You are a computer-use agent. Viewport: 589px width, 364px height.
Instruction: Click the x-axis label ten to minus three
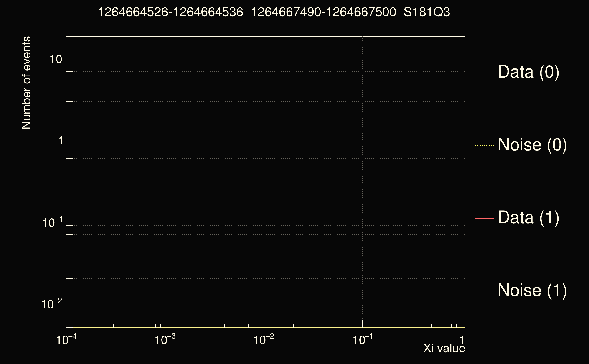coord(165,340)
